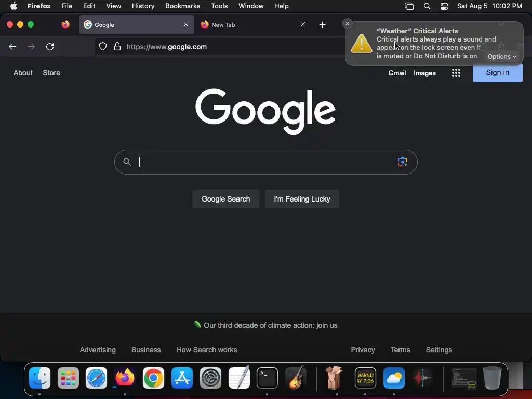Open the Settings footer menu
532x399 pixels.
[438, 350]
